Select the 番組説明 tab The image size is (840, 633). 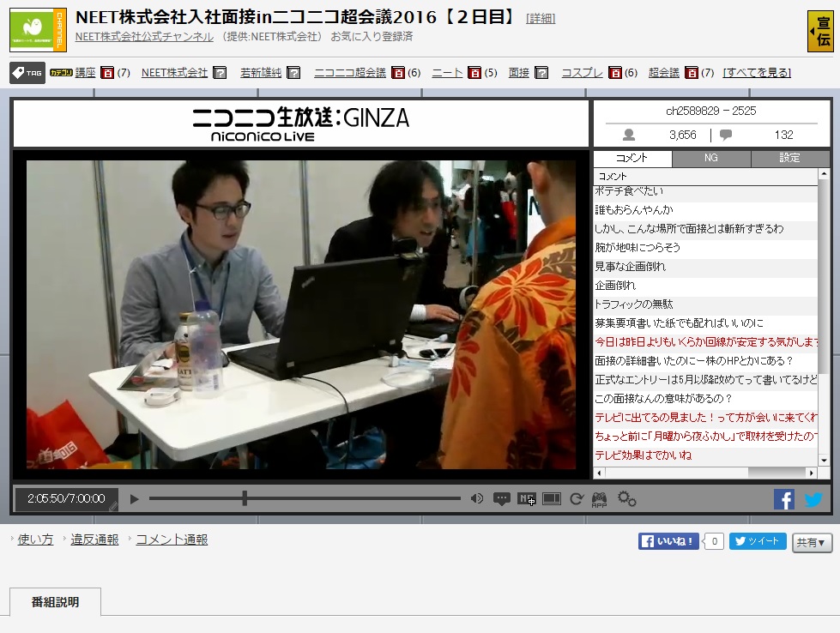pos(55,602)
